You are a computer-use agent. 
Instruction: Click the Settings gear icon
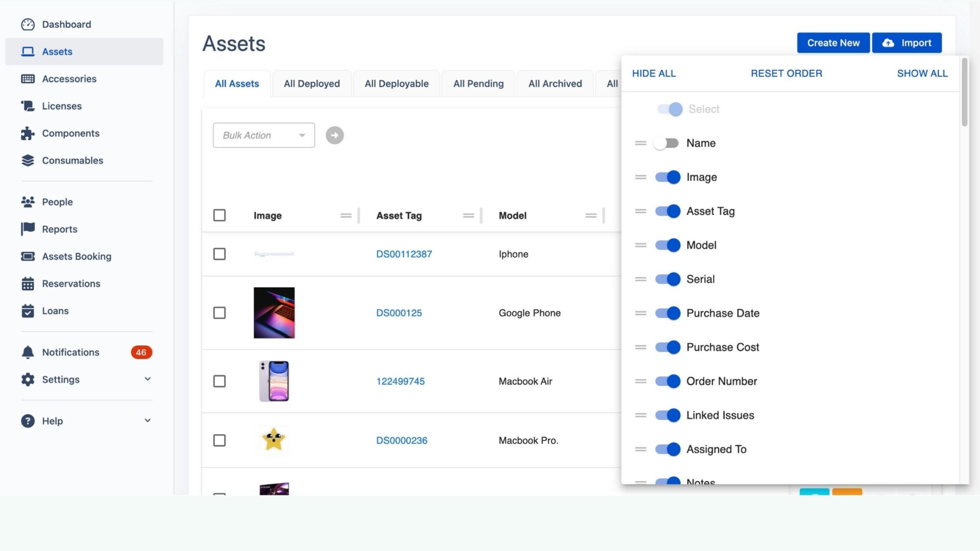pyautogui.click(x=28, y=380)
